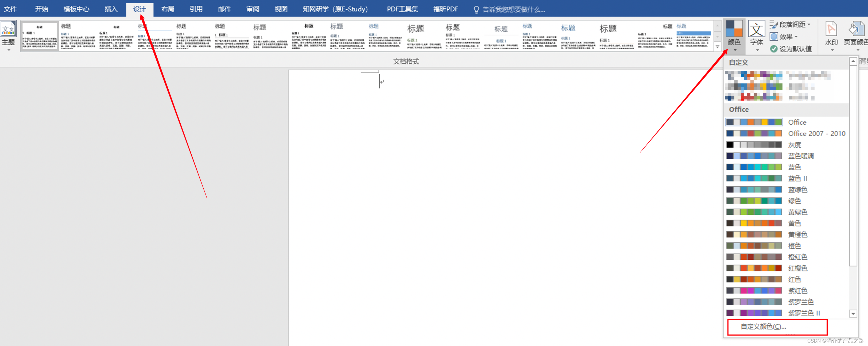Switch to the 布局 layout tab
This screenshot has height=346, width=868.
pos(168,9)
